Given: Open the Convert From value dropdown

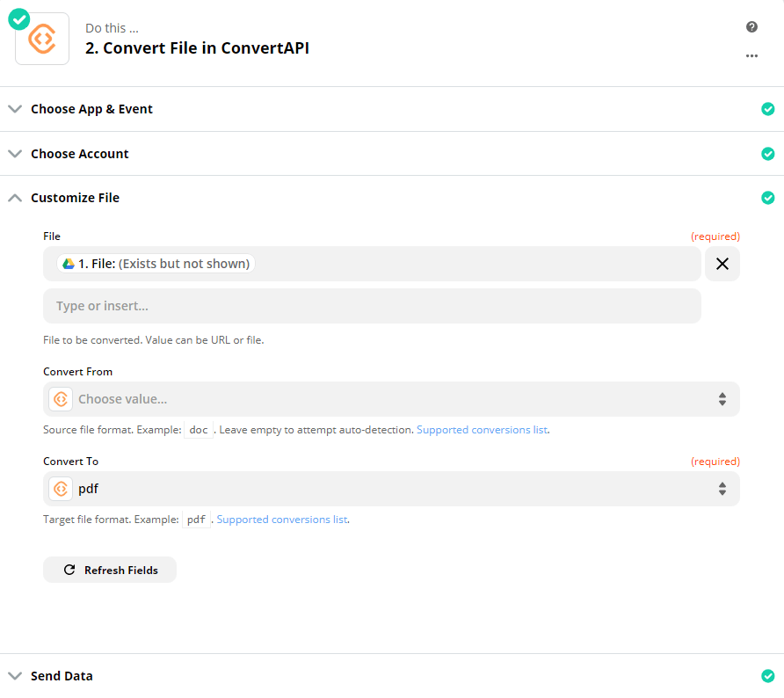Looking at the screenshot, I should click(x=391, y=398).
